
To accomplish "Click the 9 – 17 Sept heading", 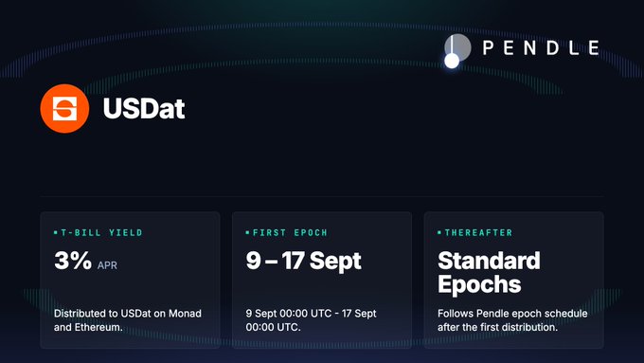I will (x=303, y=261).
